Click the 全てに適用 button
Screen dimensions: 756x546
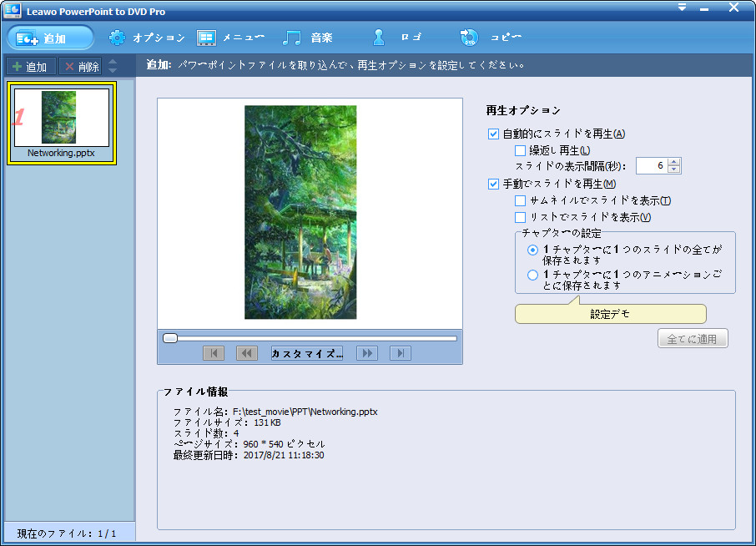tap(693, 339)
